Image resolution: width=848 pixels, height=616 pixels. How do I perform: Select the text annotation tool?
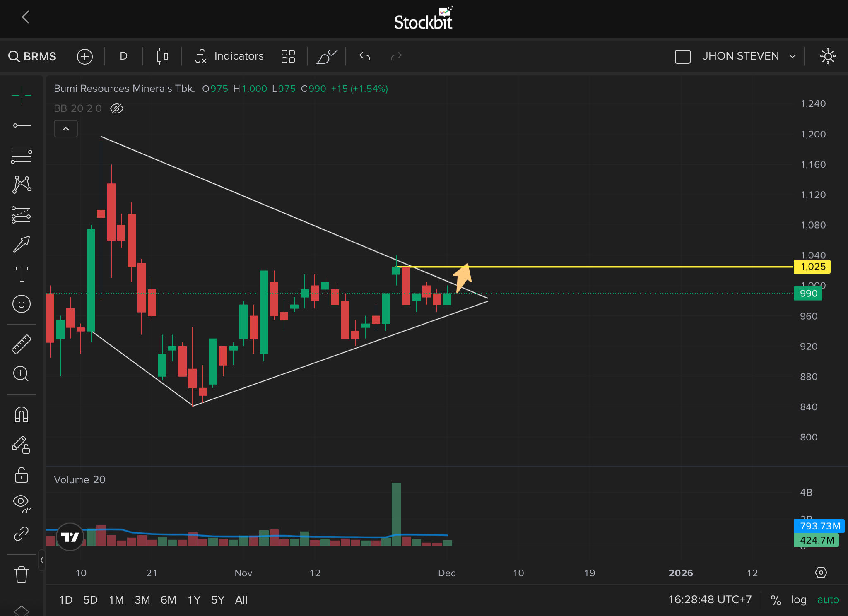pyautogui.click(x=21, y=274)
